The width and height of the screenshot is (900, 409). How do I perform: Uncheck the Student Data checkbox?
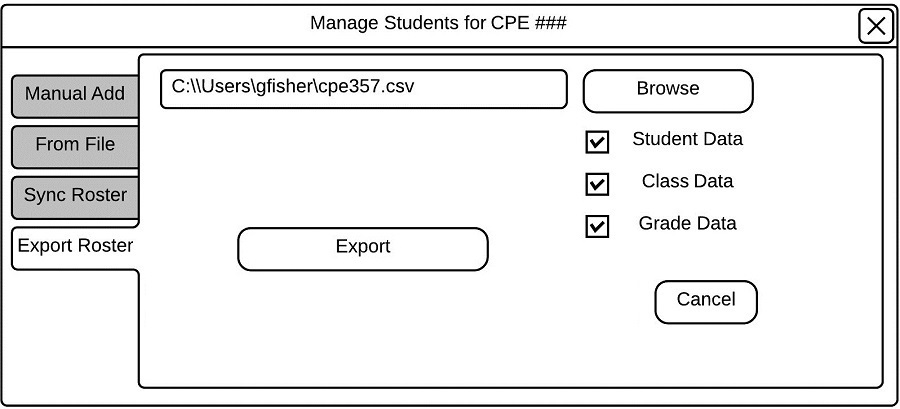(x=597, y=142)
